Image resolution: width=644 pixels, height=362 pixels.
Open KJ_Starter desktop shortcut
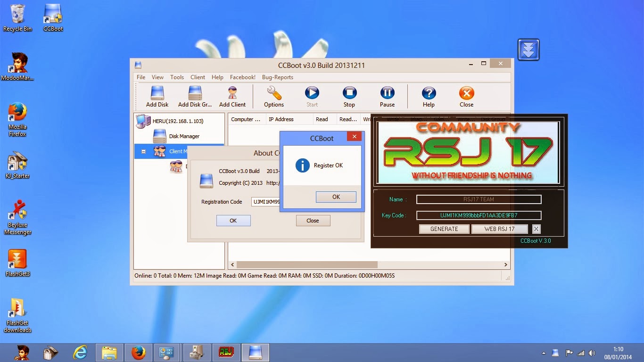(x=17, y=165)
